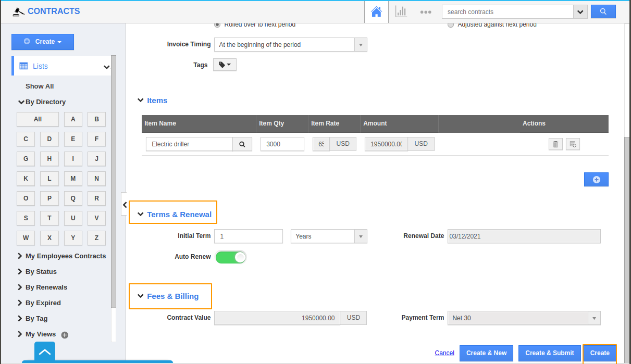Image resolution: width=631 pixels, height=364 pixels.
Task: Filter directory by letter Q
Action: coord(73,198)
